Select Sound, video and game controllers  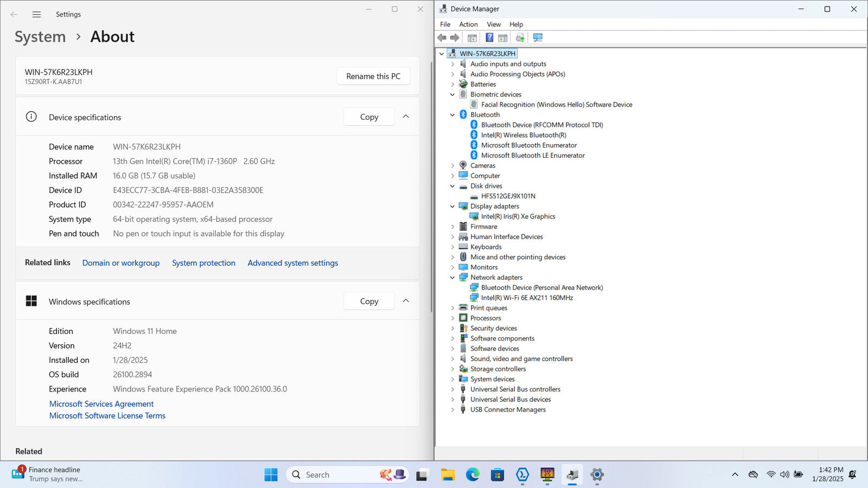[521, 359]
